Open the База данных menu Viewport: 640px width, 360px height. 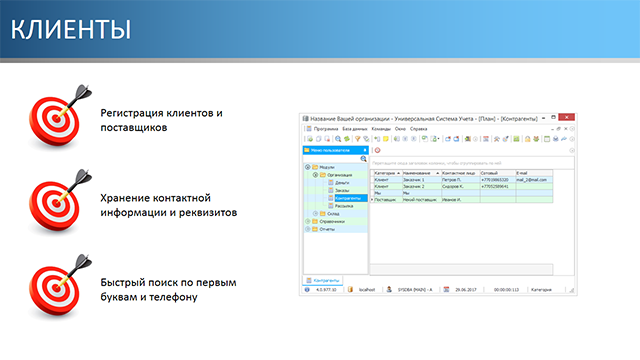[355, 129]
